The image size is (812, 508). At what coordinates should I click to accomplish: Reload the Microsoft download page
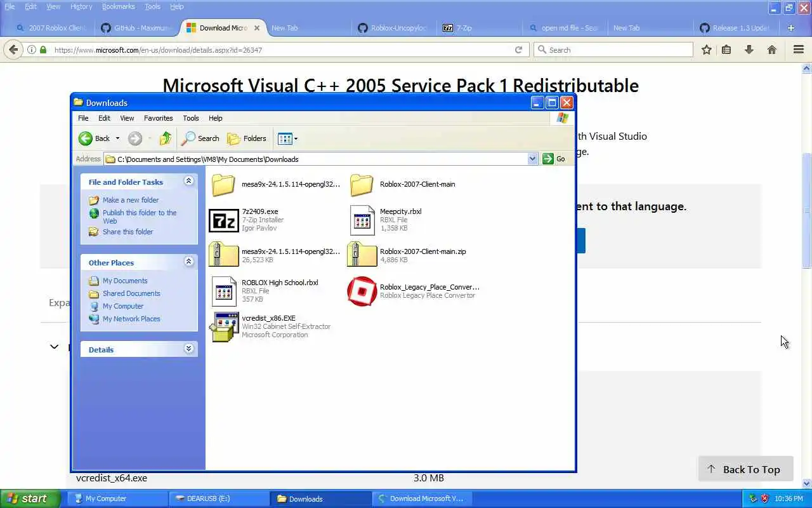[518, 50]
